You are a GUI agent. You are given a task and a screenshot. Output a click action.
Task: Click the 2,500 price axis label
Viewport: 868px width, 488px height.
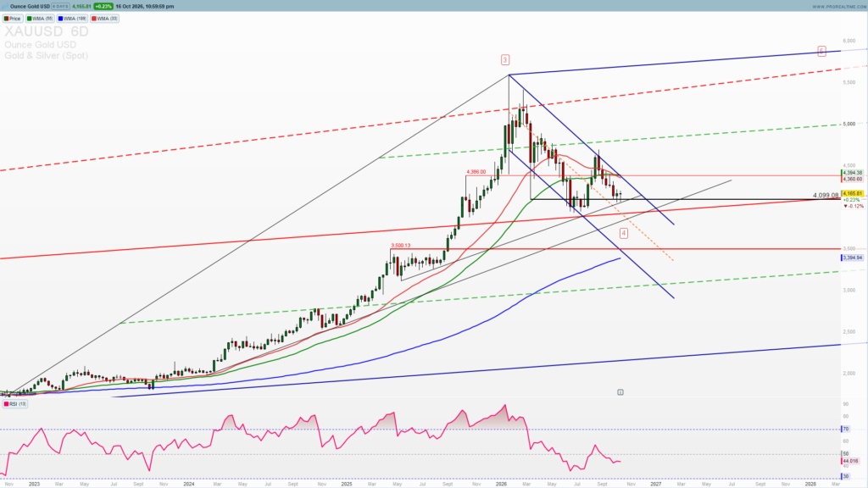point(849,331)
